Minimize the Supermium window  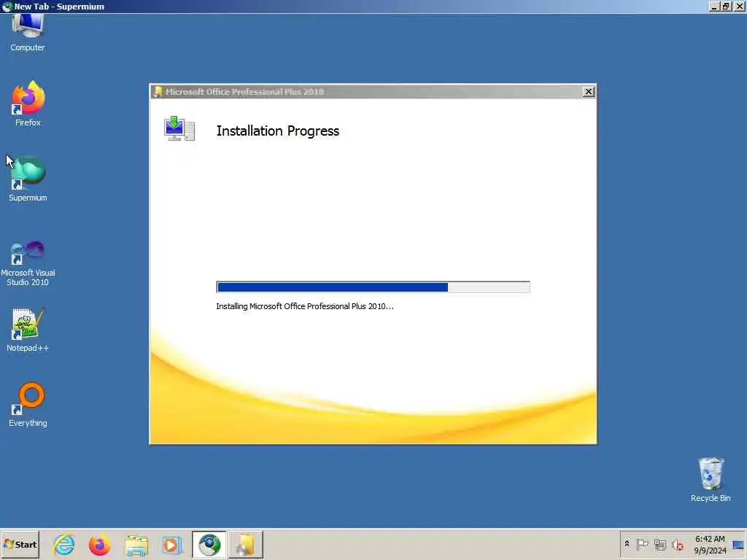point(713,6)
